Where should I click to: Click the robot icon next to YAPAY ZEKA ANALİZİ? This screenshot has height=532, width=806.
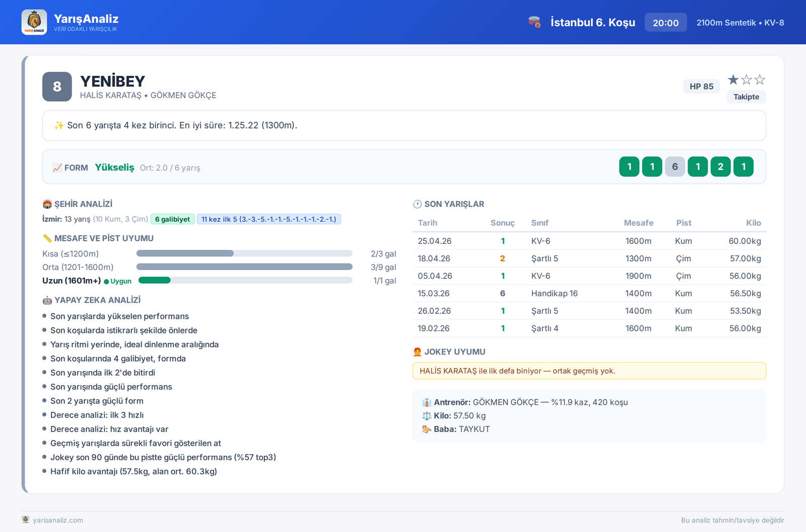click(x=47, y=300)
